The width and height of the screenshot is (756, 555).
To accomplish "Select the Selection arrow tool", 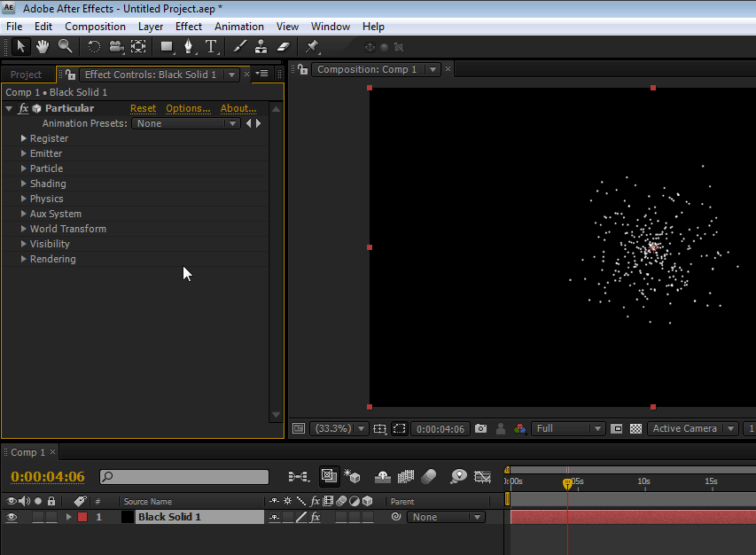I will 20,47.
